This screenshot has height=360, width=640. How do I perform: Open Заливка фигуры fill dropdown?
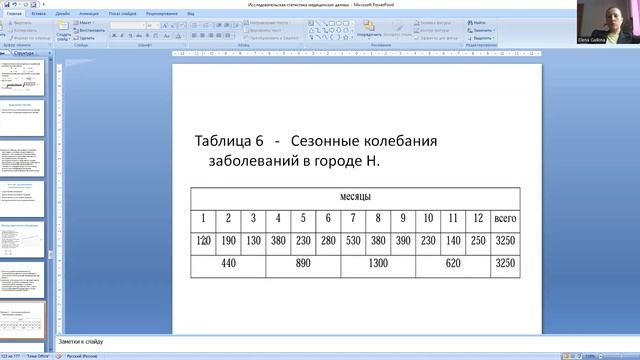pos(433,23)
